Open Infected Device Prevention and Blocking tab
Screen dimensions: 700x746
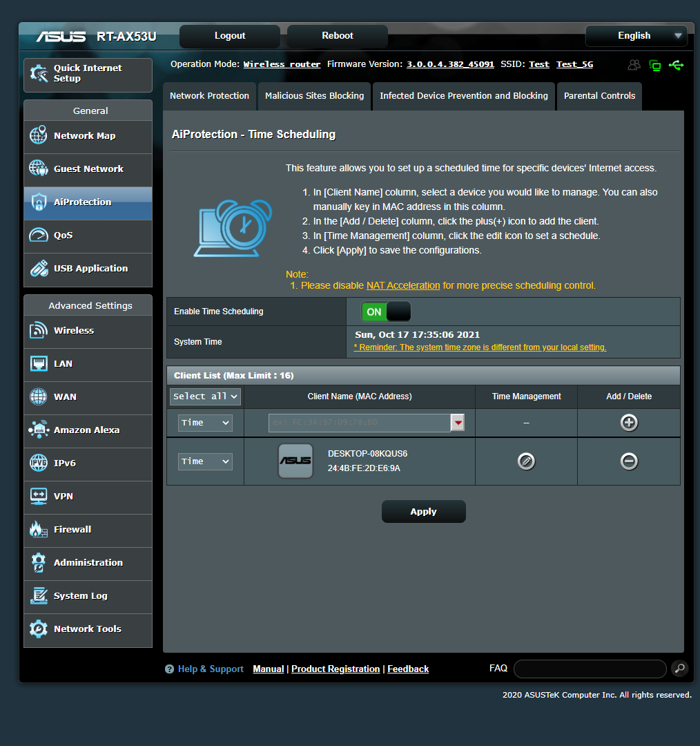pos(464,96)
